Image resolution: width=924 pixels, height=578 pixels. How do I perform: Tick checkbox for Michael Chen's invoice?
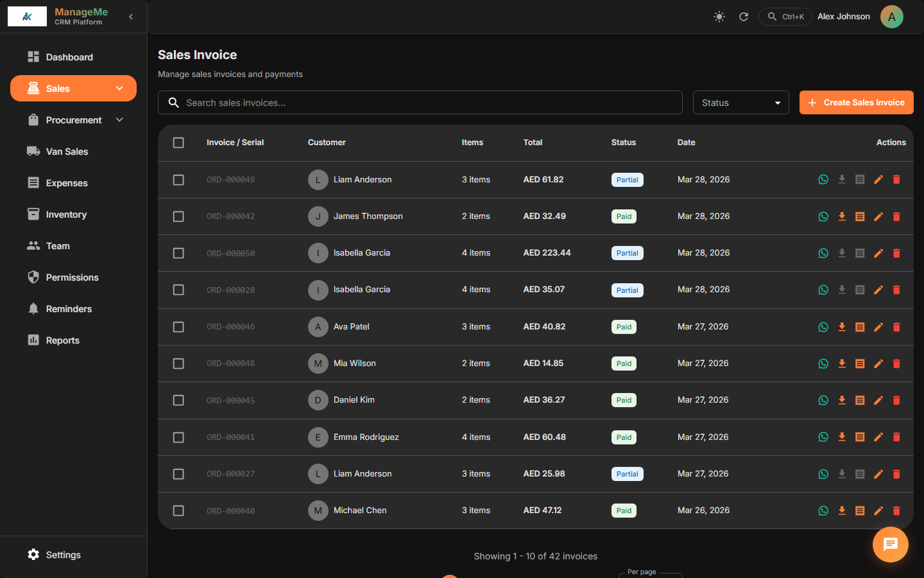(x=178, y=511)
